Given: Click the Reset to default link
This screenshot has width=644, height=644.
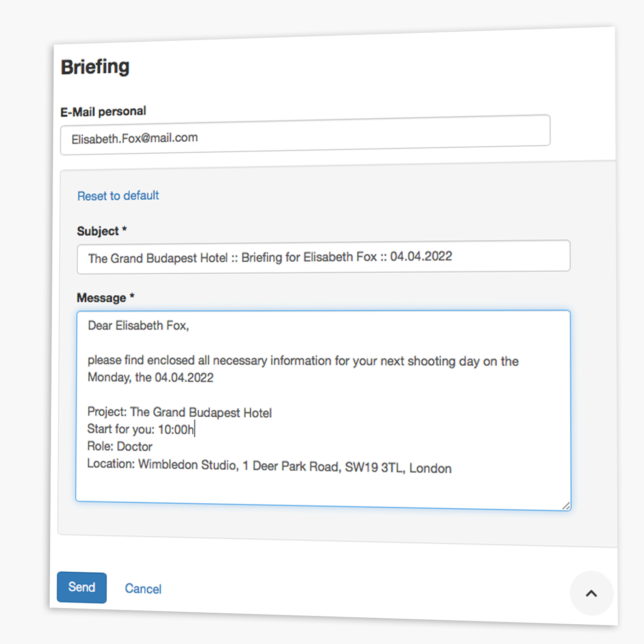Looking at the screenshot, I should tap(118, 195).
